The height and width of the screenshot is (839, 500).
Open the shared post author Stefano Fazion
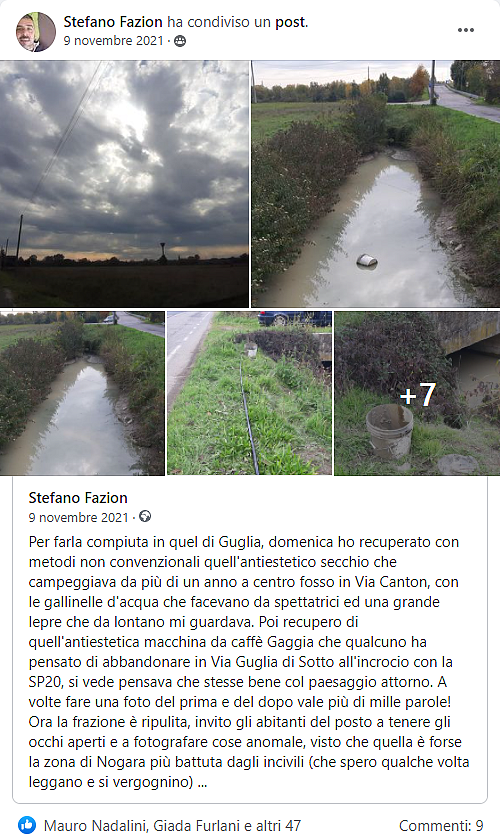point(78,498)
